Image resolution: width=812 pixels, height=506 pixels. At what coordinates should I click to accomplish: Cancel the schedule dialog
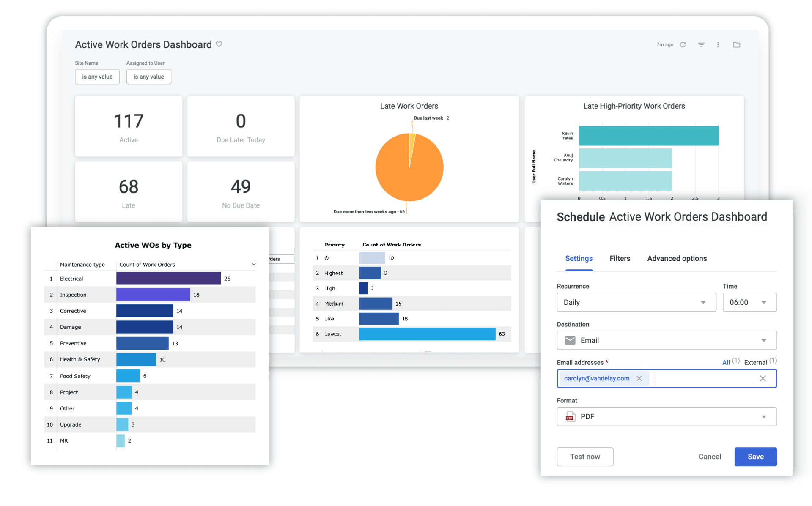[710, 457]
